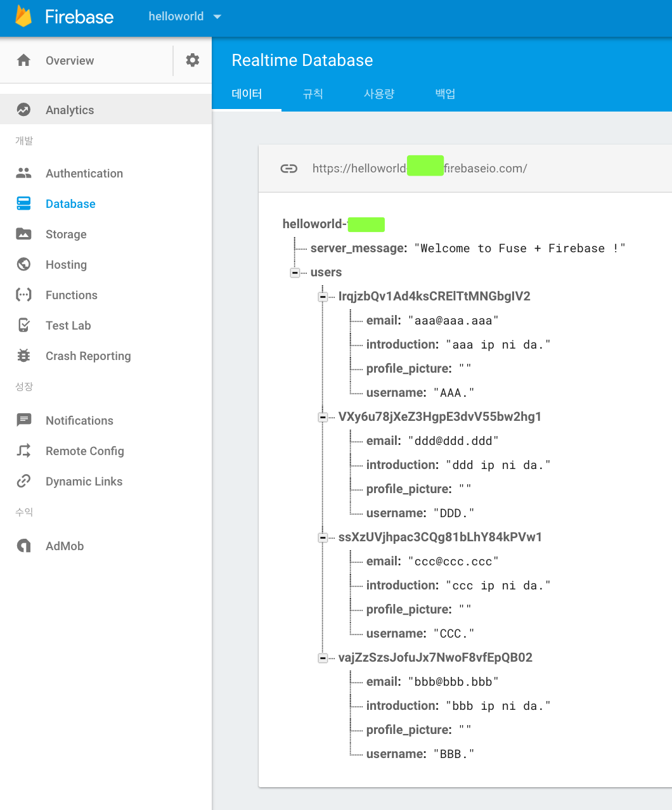This screenshot has height=810, width=672.
Task: Switch to the 데이터 tab
Action: (x=247, y=94)
